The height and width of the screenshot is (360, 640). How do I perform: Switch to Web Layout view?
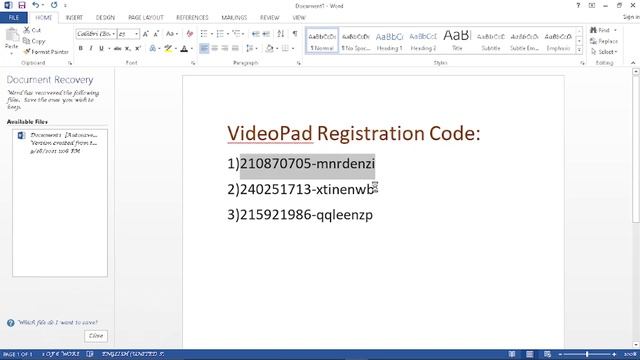[x=547, y=354]
